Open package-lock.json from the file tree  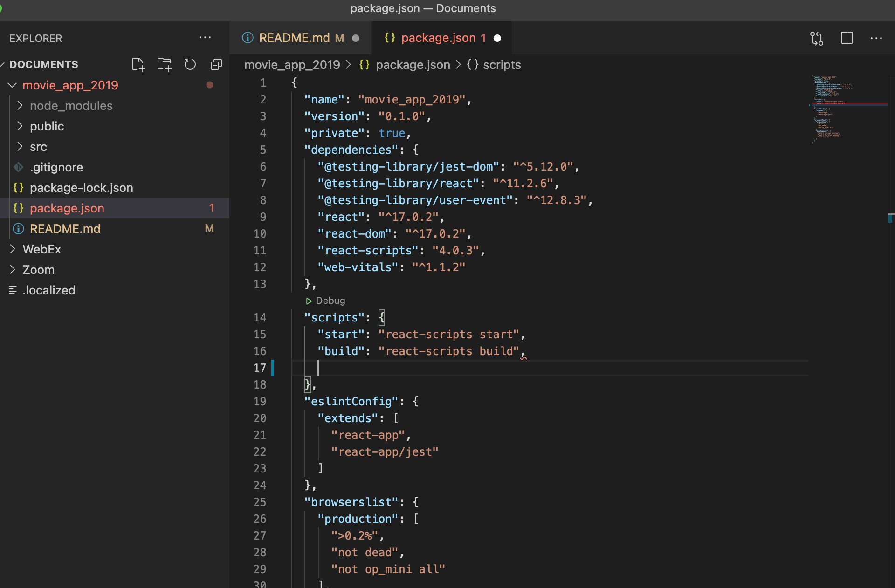82,187
